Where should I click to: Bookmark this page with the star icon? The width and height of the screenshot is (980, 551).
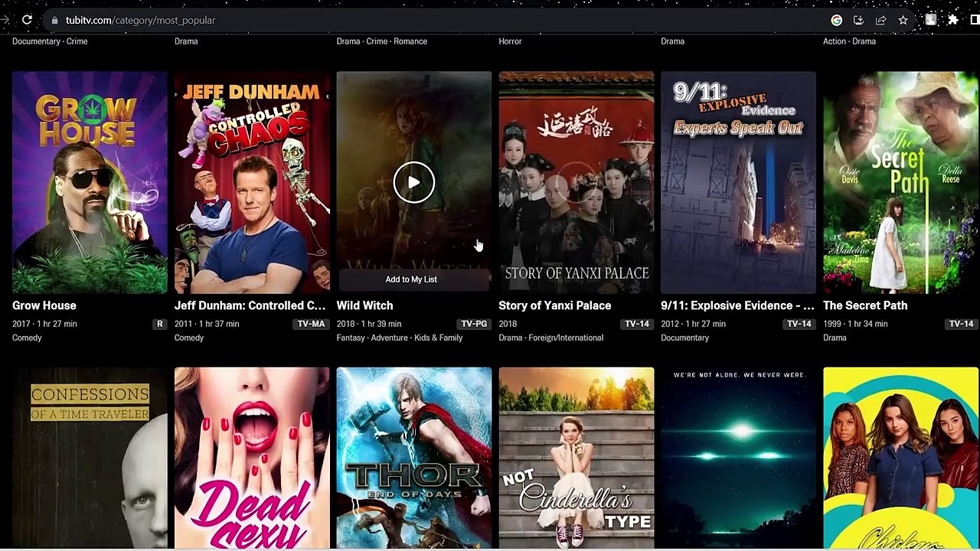903,20
